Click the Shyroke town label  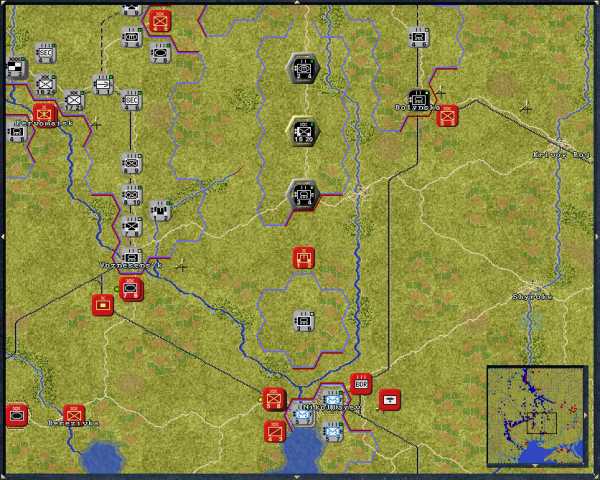tap(533, 297)
